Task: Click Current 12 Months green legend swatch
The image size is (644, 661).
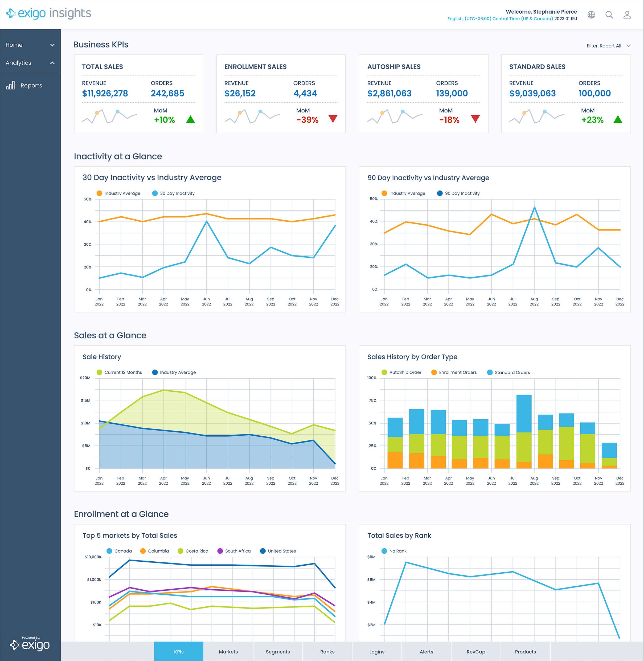Action: [99, 372]
